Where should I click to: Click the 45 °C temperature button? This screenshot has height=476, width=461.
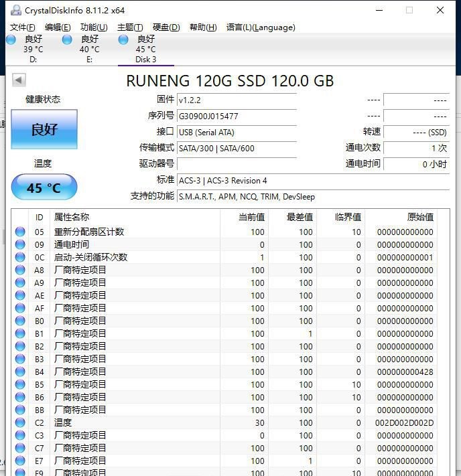tap(44, 187)
